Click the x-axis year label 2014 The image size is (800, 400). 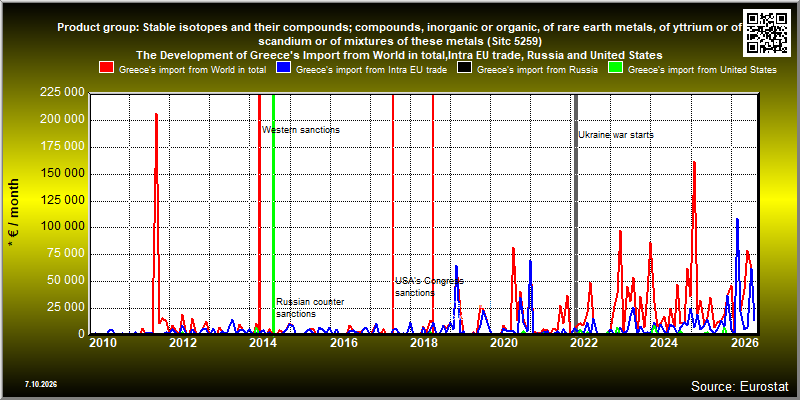click(x=263, y=344)
